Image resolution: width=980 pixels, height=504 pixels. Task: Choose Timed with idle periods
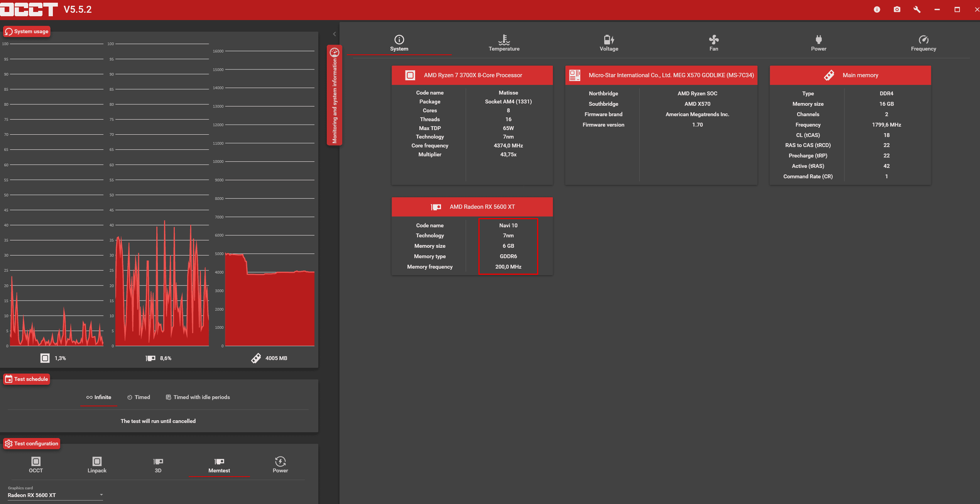(198, 397)
